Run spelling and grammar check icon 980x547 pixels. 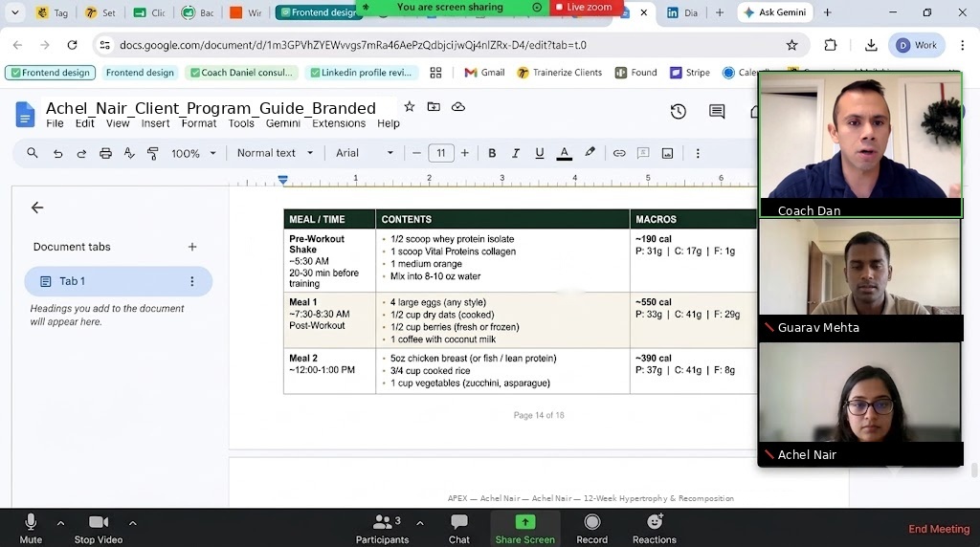coord(129,153)
